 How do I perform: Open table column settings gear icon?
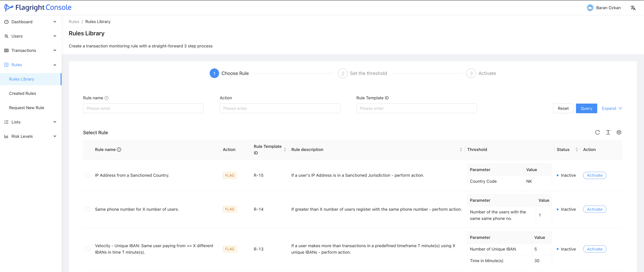coord(619,132)
